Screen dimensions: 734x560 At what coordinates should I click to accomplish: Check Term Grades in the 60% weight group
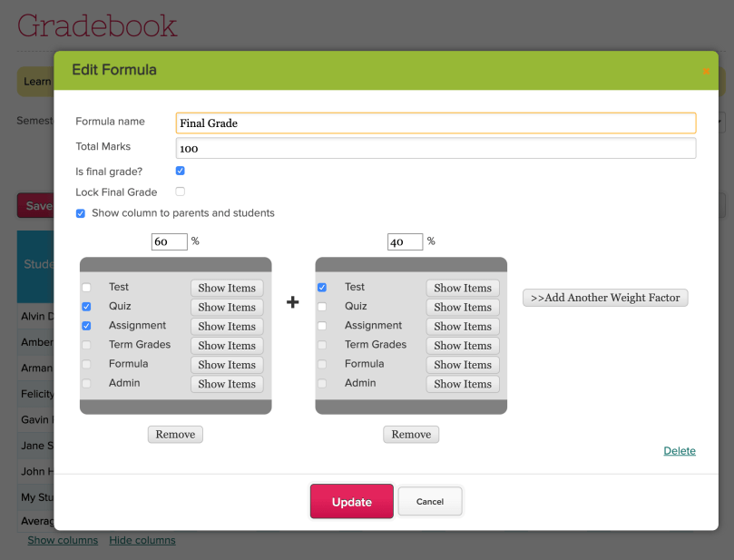[86, 345]
